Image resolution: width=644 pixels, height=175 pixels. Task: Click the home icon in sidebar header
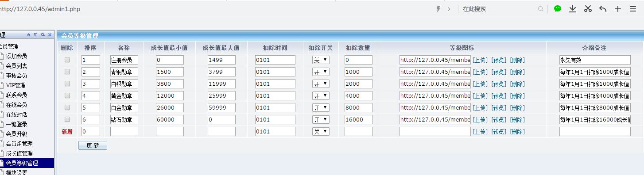point(29,35)
